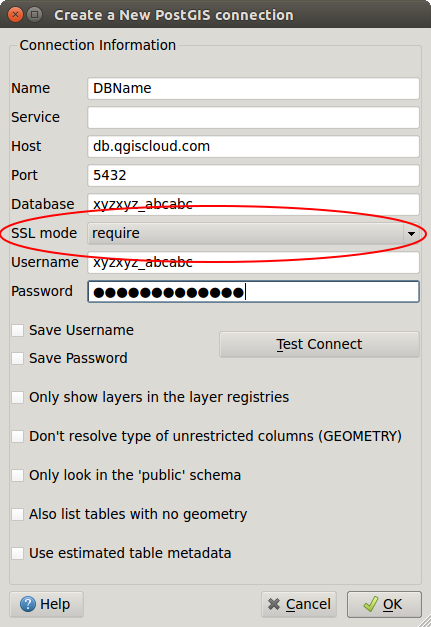Select the SSL mode combo box showing require
The image size is (431, 627).
tap(253, 234)
